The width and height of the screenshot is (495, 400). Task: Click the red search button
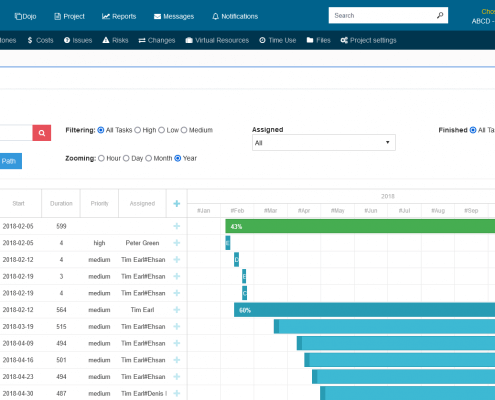coord(42,133)
